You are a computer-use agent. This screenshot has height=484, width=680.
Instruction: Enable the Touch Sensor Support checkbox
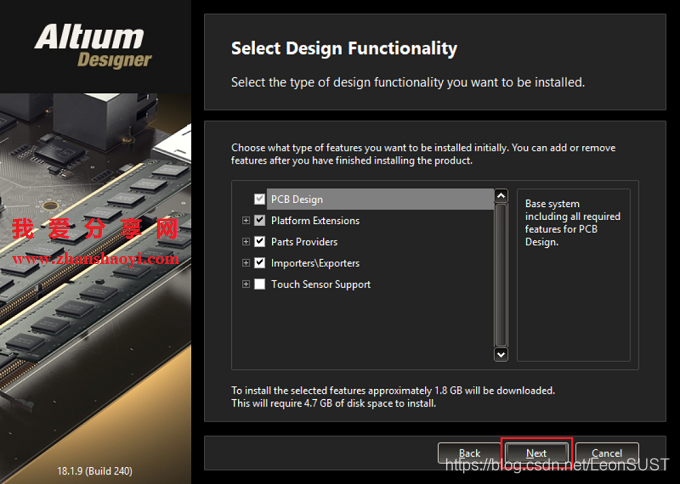coord(260,284)
